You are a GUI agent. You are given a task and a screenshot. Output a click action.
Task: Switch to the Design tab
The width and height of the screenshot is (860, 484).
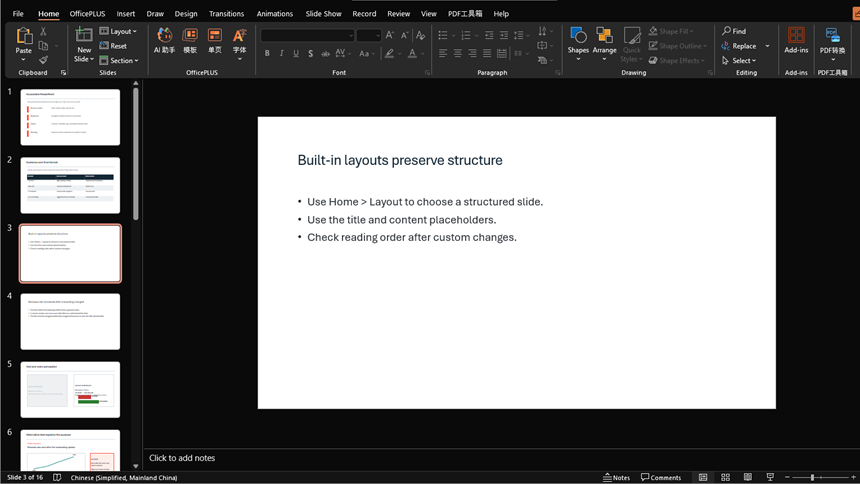pyautogui.click(x=186, y=14)
